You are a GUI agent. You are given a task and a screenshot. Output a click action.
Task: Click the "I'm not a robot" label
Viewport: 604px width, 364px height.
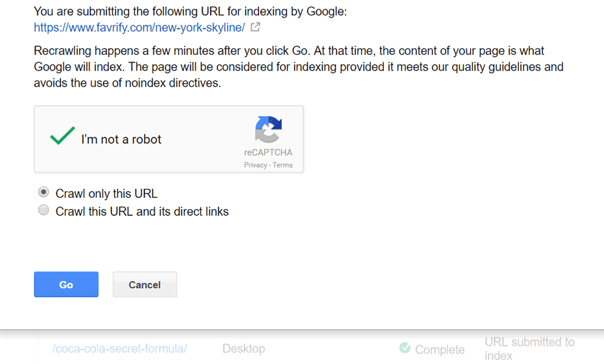pos(121,139)
